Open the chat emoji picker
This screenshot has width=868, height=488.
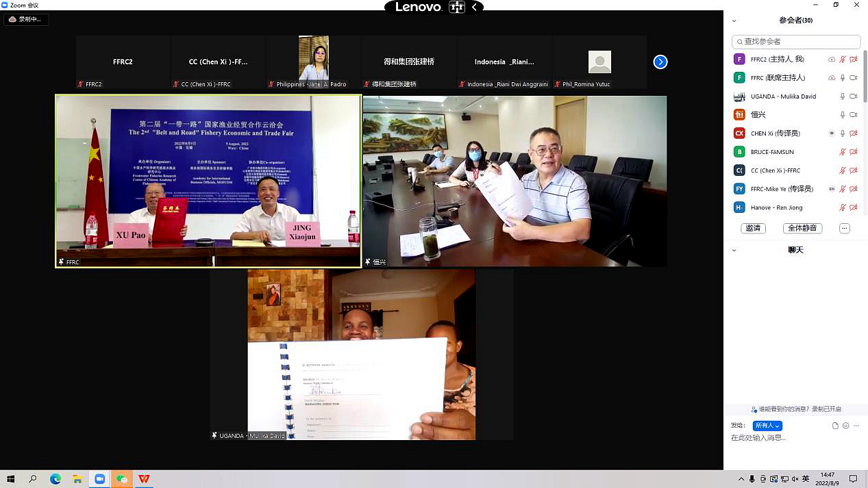pos(846,426)
